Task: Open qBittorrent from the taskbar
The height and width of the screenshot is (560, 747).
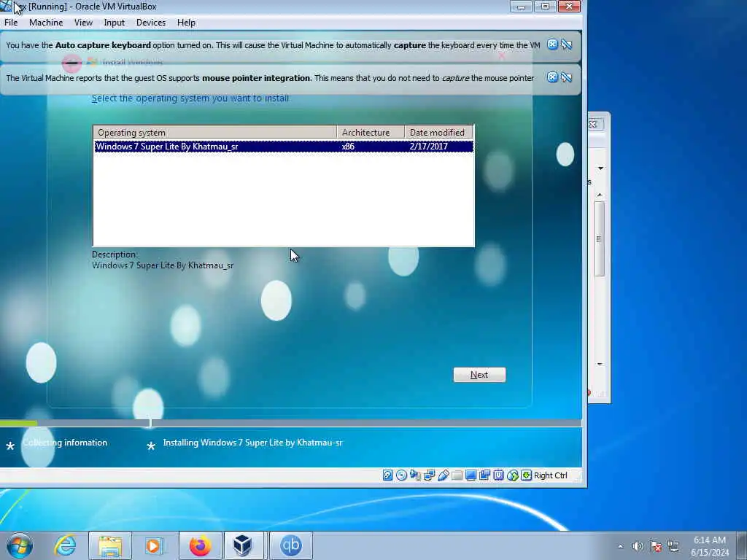Action: coord(290,545)
